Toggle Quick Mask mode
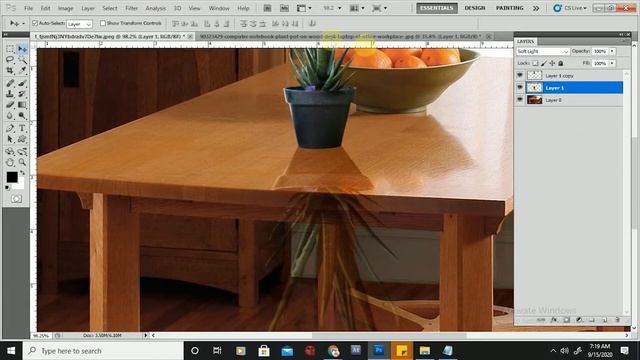This screenshot has width=640, height=360. pos(16,199)
